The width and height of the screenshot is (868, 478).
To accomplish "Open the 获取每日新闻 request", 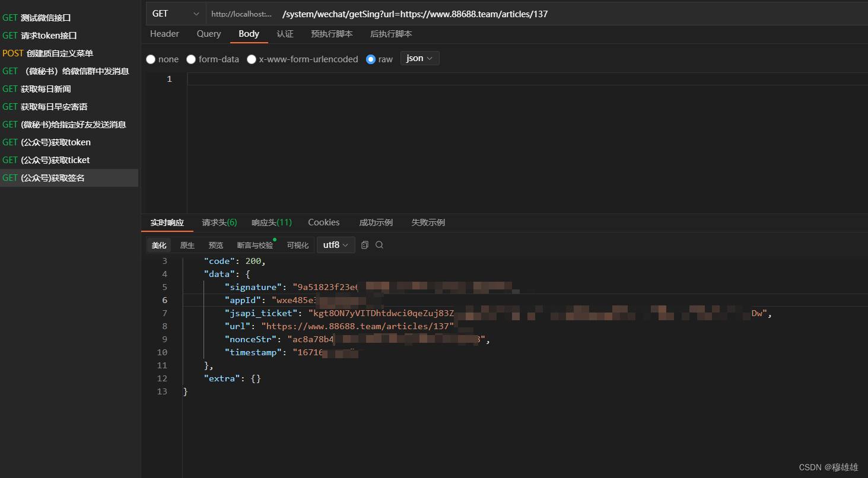I will [x=69, y=89].
